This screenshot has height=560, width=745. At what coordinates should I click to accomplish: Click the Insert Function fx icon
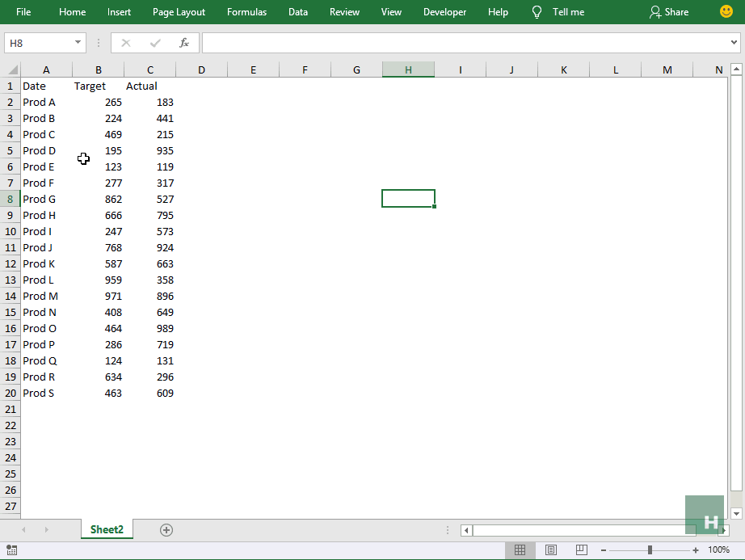tap(184, 43)
